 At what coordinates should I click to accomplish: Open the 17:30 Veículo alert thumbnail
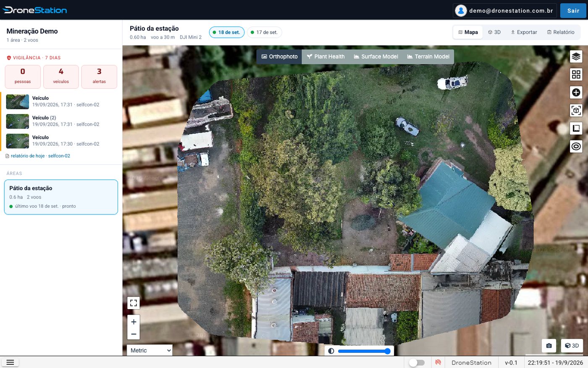point(18,141)
